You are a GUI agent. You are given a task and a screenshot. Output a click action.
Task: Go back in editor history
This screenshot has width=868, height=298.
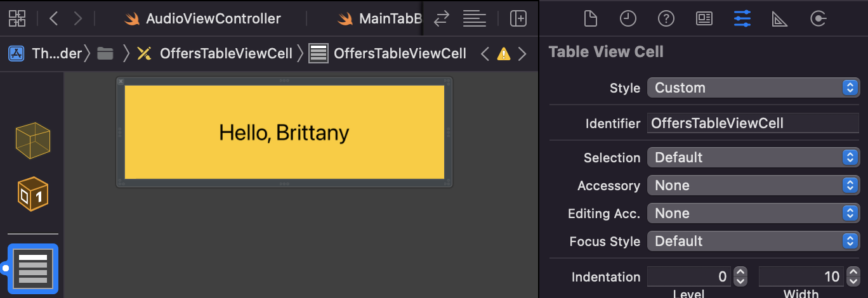pos(53,18)
